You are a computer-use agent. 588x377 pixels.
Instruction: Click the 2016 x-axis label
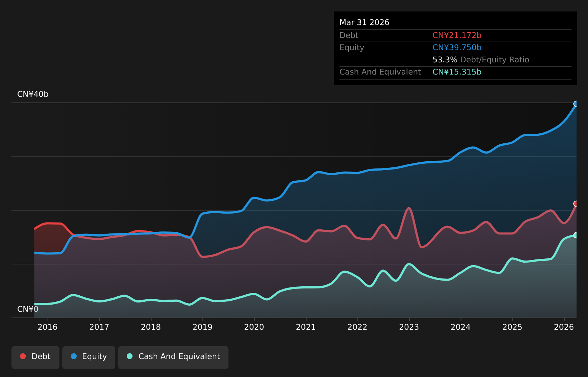point(48,327)
